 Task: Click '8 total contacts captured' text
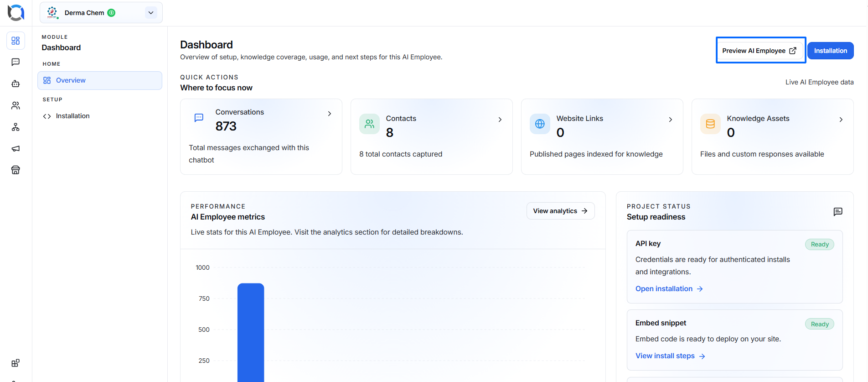pyautogui.click(x=401, y=154)
